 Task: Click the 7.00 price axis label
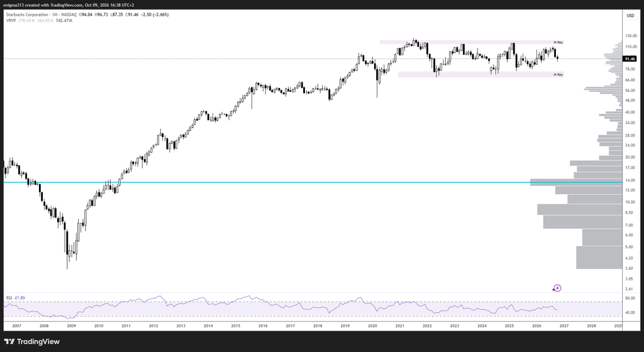coord(630,226)
